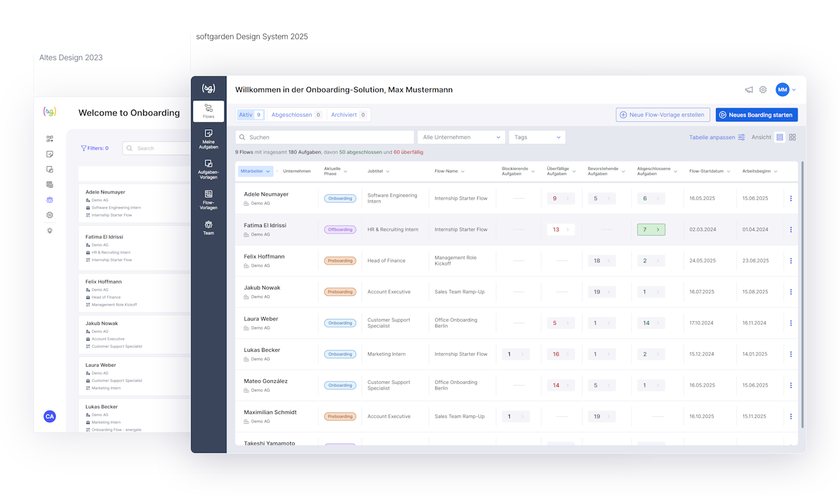Click Neue Flow-Vorlage erstellen button
The width and height of the screenshot is (840, 504).
point(663,115)
